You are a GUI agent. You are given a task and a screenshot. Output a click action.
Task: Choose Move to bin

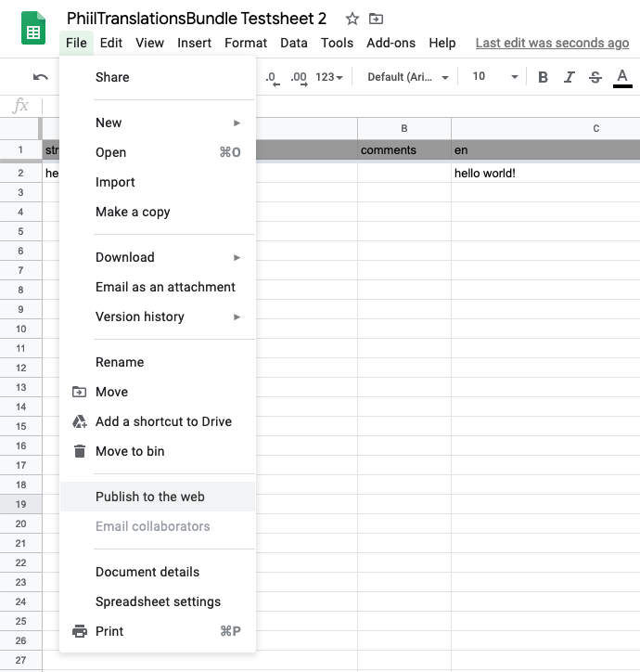pos(158,451)
